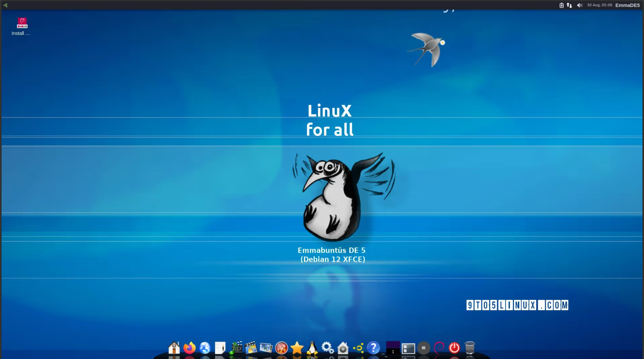644x359 pixels.
Task: Open the yellow connected-nodes sharing icon
Action: pyautogui.click(x=359, y=348)
